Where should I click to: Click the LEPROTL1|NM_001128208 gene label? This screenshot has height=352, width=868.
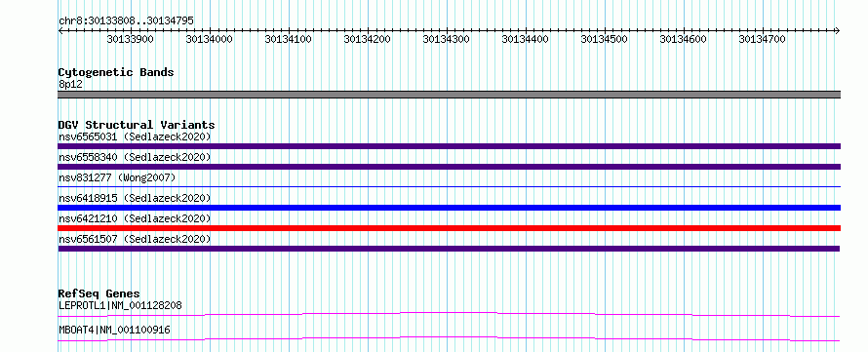click(x=120, y=305)
